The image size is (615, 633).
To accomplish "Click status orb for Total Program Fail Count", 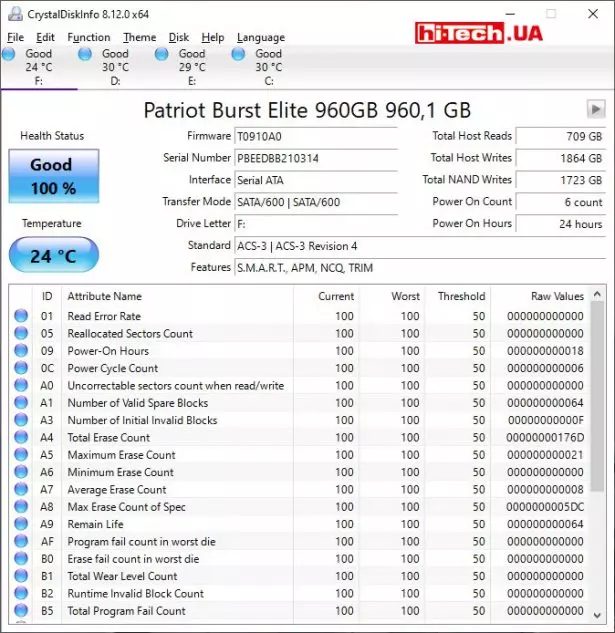I will click(21, 611).
